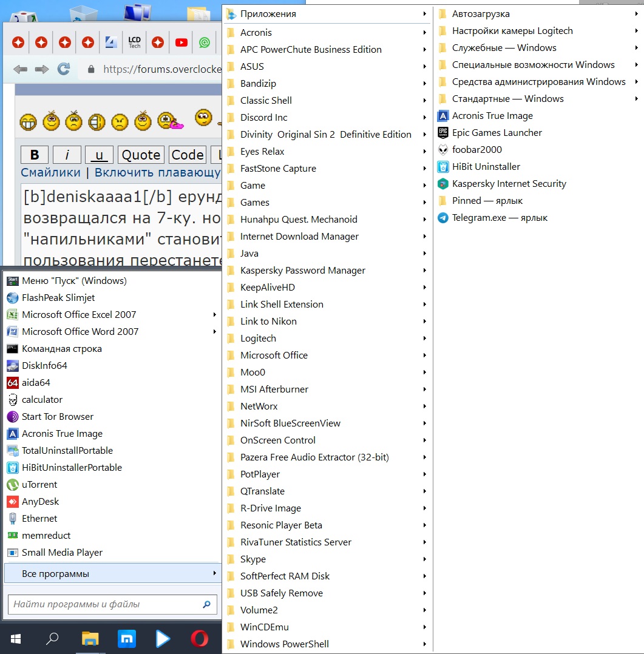Open the Eyes Relax folder
This screenshot has height=654, width=644.
pos(328,152)
